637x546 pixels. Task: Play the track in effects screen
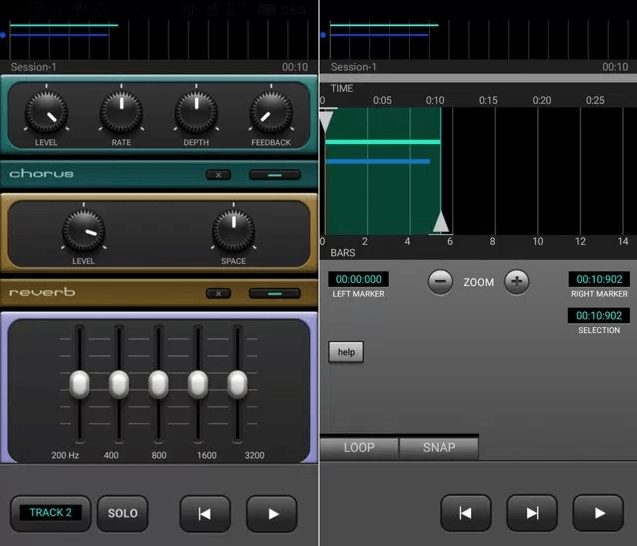272,514
